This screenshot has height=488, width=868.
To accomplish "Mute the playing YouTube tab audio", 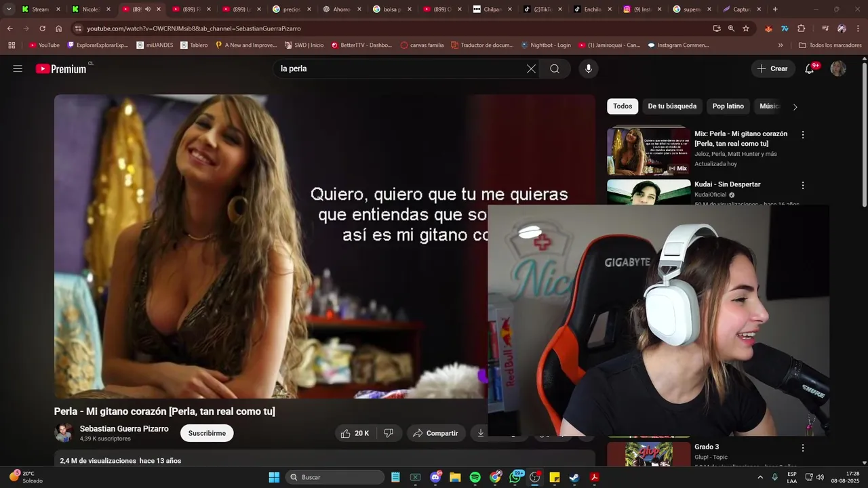I will pyautogui.click(x=147, y=9).
